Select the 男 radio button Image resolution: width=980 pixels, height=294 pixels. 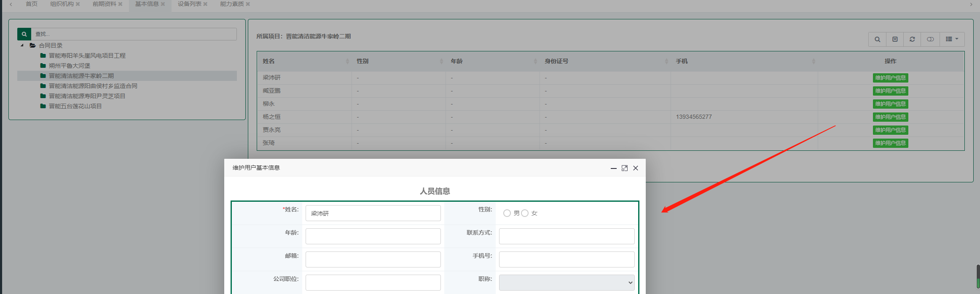coord(507,213)
